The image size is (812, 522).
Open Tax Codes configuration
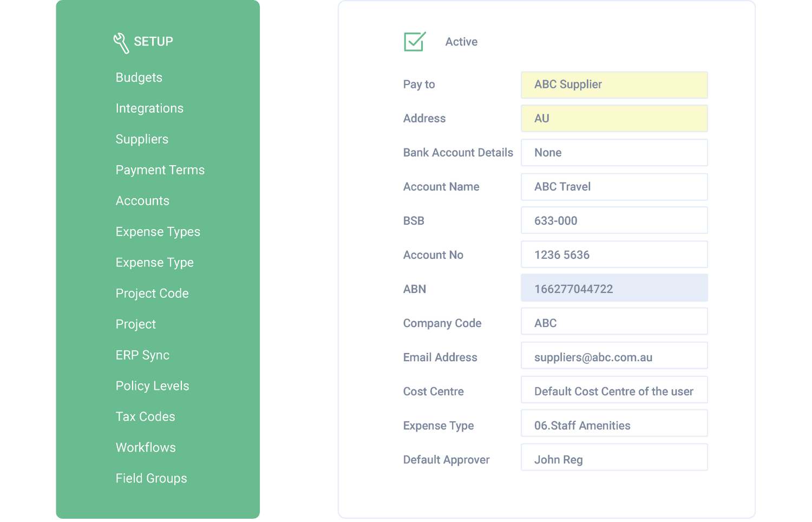click(x=145, y=416)
